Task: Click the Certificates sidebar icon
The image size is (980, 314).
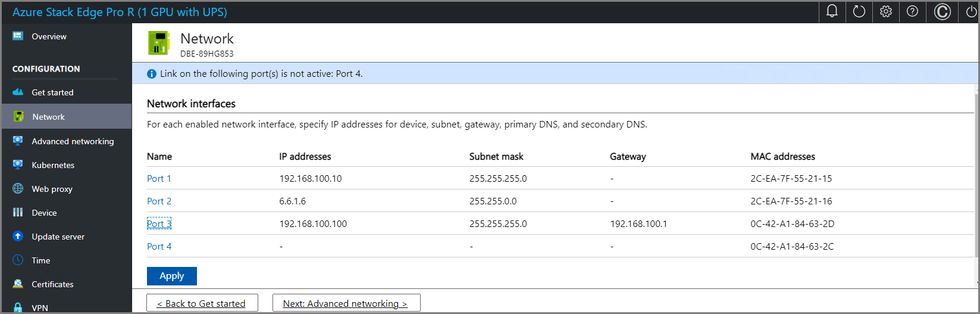Action: point(18,284)
